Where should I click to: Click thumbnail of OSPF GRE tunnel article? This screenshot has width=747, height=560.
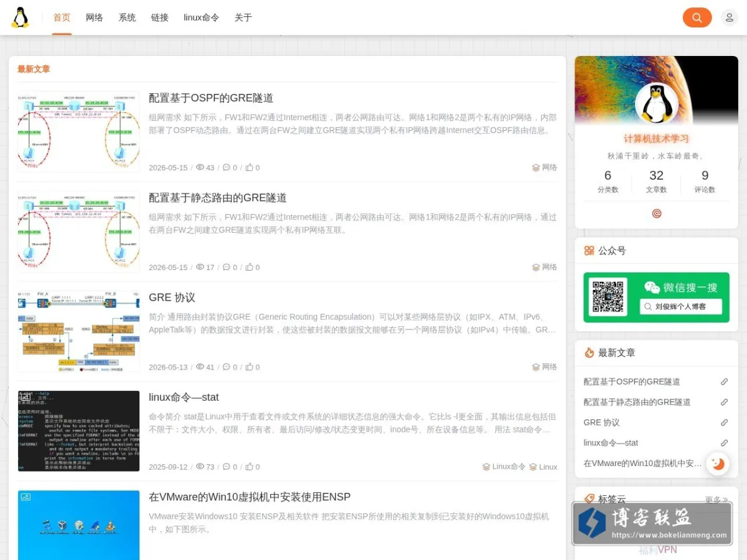point(78,132)
